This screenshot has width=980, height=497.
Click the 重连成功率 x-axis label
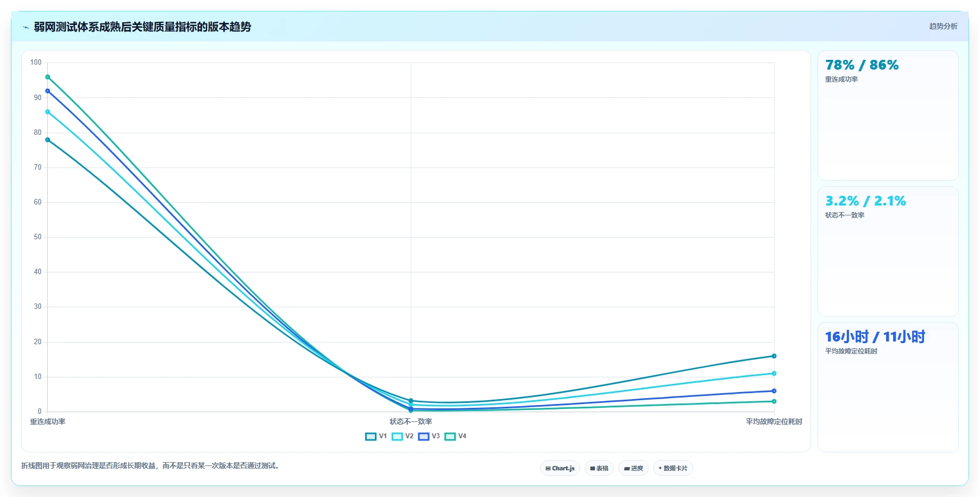[48, 421]
